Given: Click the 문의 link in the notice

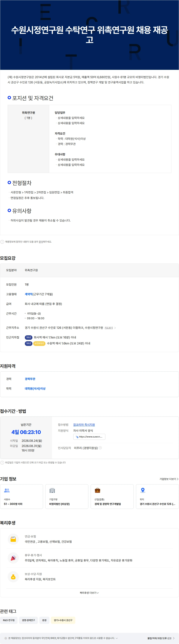Looking at the screenshot, I should click(x=41, y=242).
